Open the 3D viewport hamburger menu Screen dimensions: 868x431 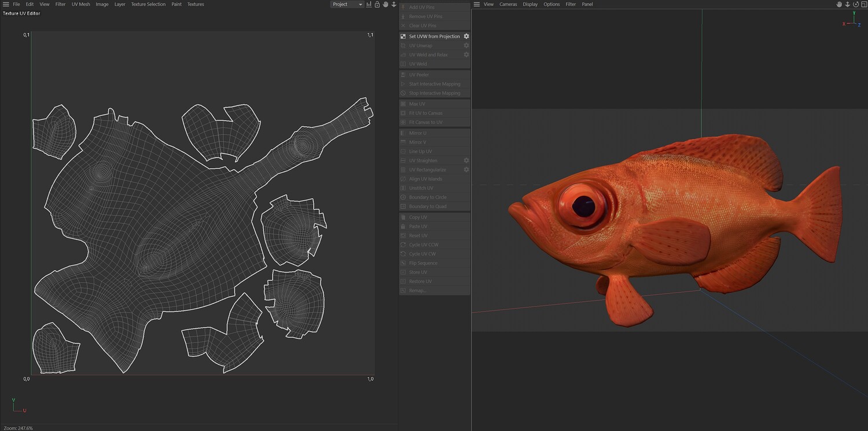[477, 4]
